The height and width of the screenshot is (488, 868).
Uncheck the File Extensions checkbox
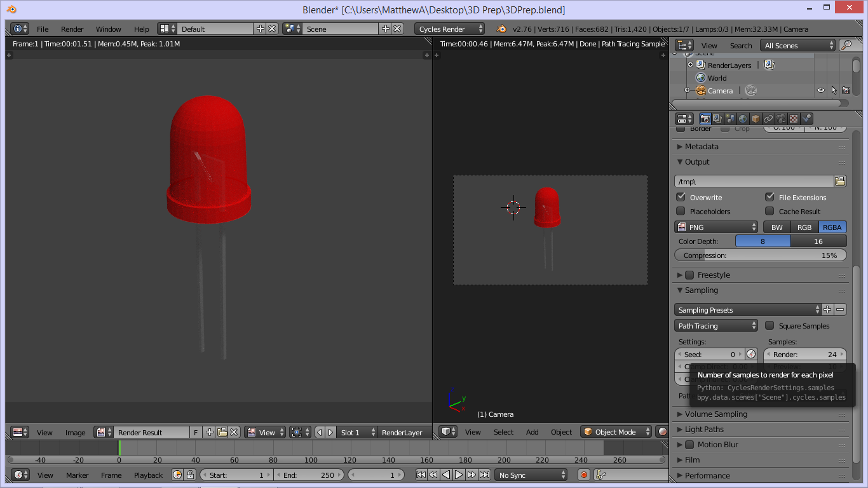point(770,197)
